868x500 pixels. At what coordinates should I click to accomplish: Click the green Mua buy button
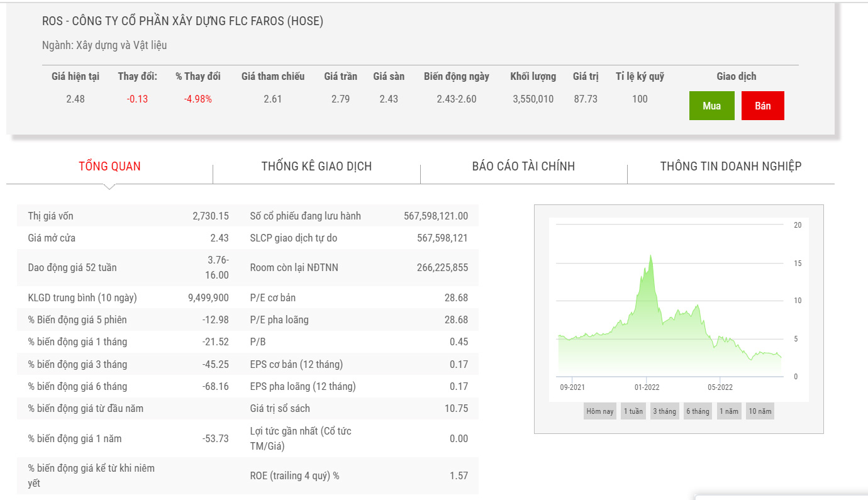711,106
